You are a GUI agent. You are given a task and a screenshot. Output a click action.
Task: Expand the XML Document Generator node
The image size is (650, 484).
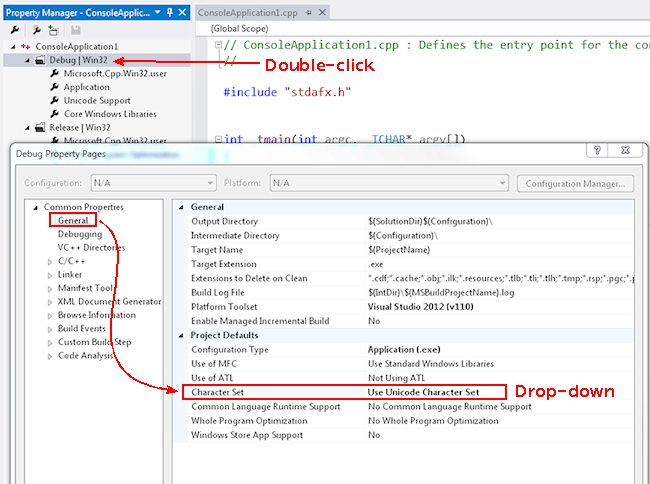pyautogui.click(x=50, y=302)
